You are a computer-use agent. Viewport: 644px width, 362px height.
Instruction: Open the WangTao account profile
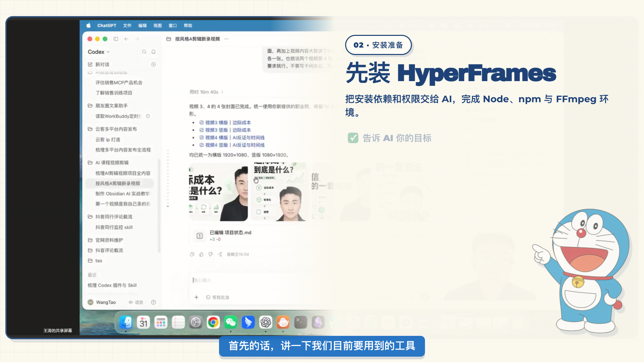pyautogui.click(x=102, y=302)
